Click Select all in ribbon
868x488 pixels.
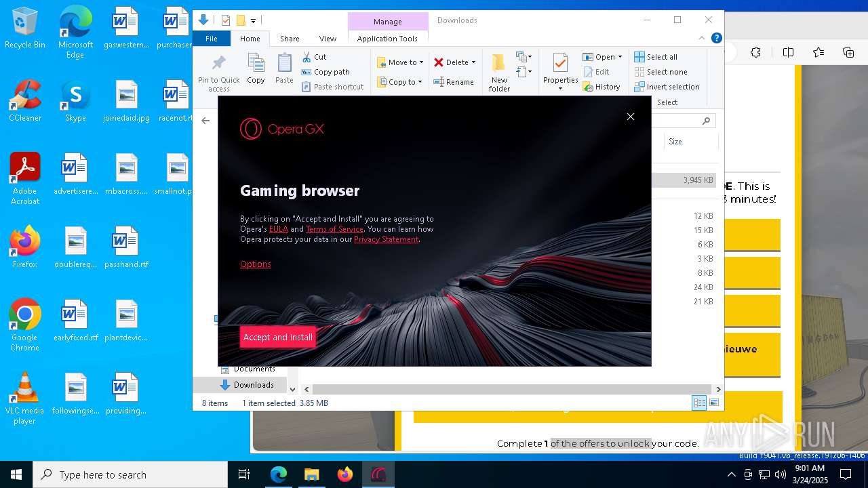click(656, 57)
